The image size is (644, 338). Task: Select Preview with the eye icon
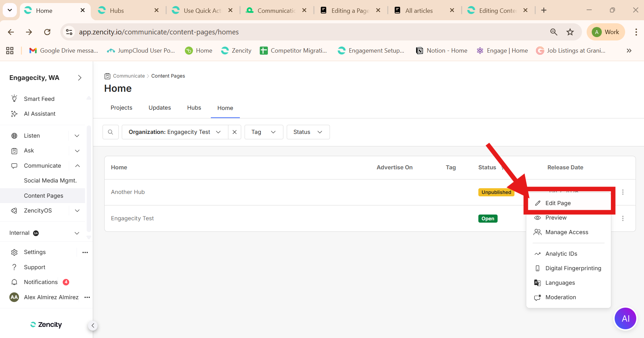556,218
